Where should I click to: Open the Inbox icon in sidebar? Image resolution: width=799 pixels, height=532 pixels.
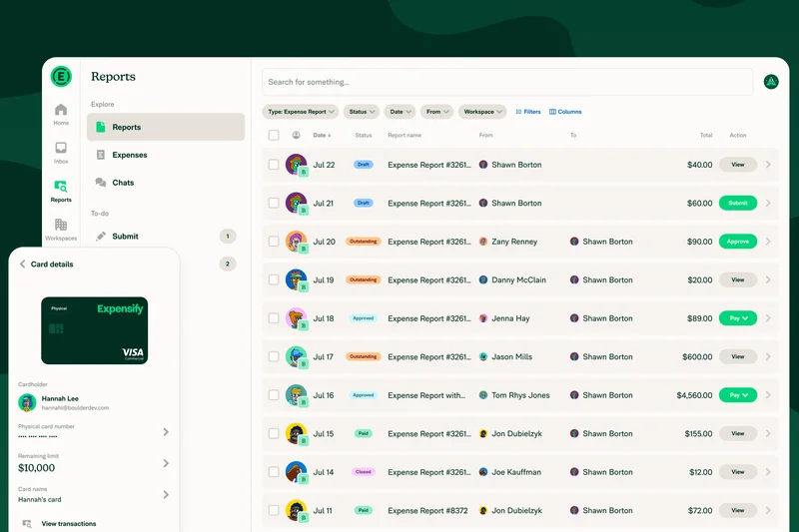point(61,149)
